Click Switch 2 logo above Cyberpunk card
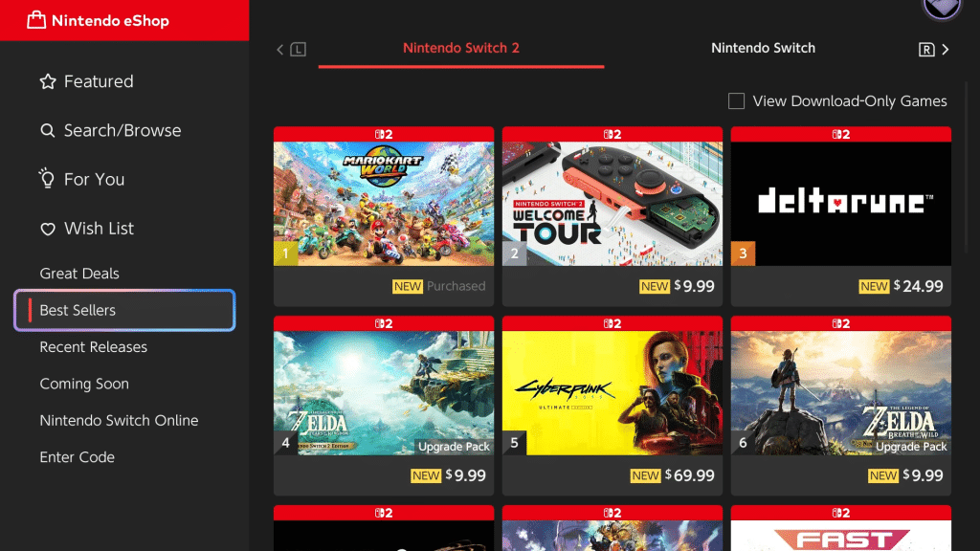 [x=612, y=323]
